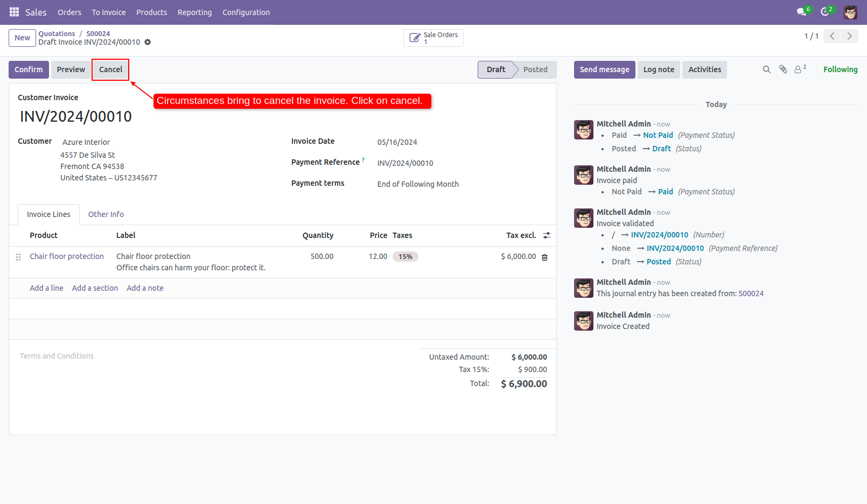The height and width of the screenshot is (504, 867).
Task: Grab the drag handle of the invoice line
Action: pyautogui.click(x=18, y=257)
